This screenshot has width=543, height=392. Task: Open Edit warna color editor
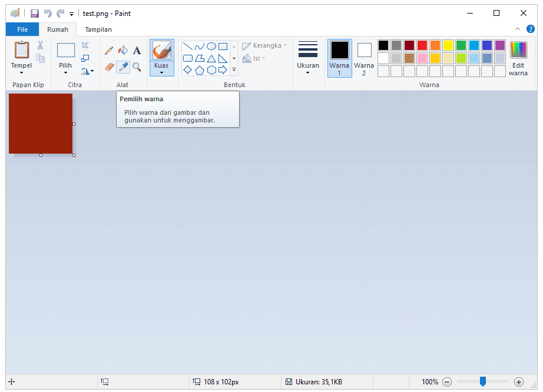coord(518,58)
